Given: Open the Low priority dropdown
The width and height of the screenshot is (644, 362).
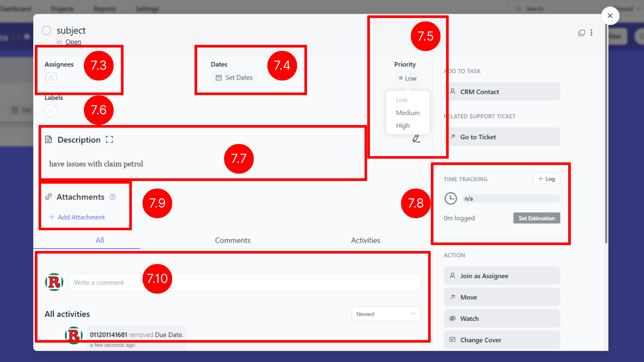Looking at the screenshot, I should pyautogui.click(x=408, y=78).
